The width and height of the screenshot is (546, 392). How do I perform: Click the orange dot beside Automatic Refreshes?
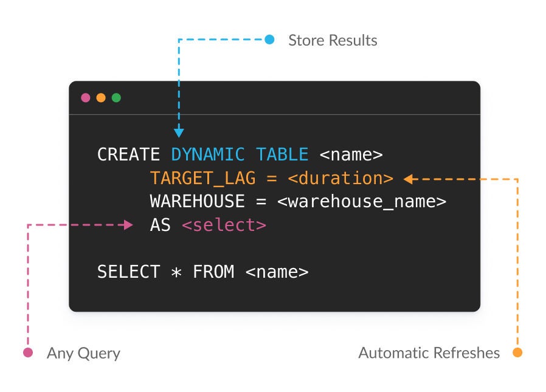[517, 352]
